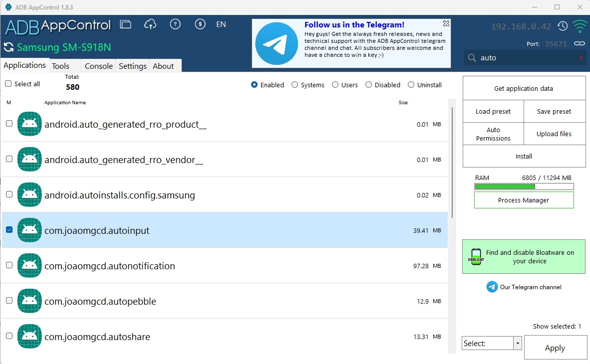Click android.autoinstalls.config.samsung app icon
Viewport: 590px width, 364px height.
[29, 194]
